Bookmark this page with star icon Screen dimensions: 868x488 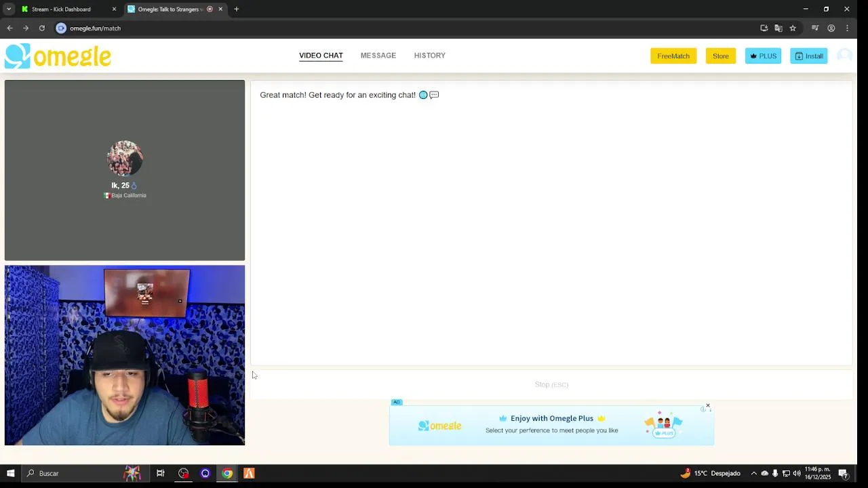click(x=793, y=28)
